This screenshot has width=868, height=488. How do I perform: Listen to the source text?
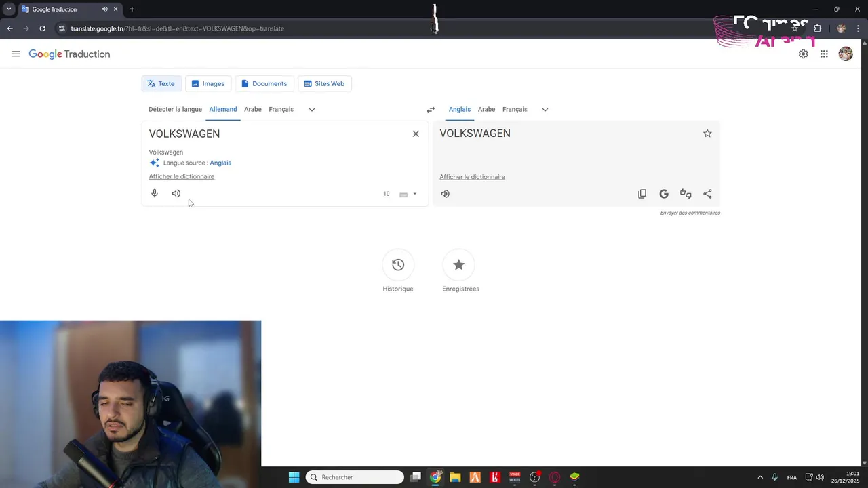point(176,194)
